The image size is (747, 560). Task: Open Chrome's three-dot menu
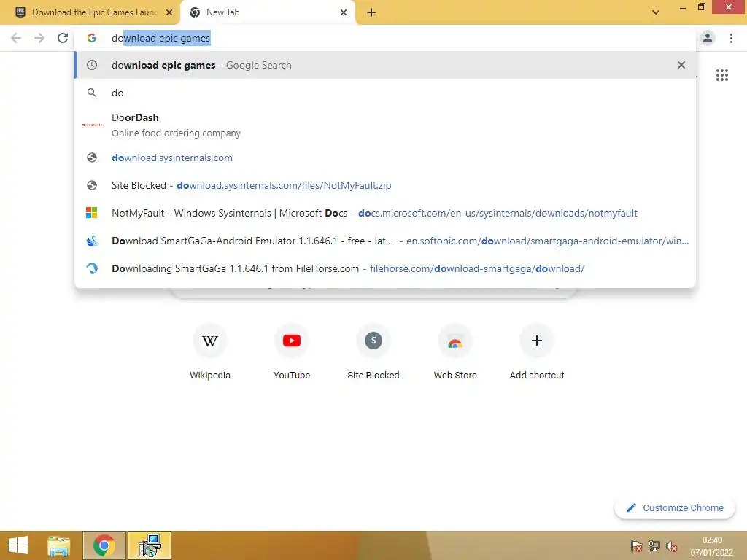[x=731, y=38]
